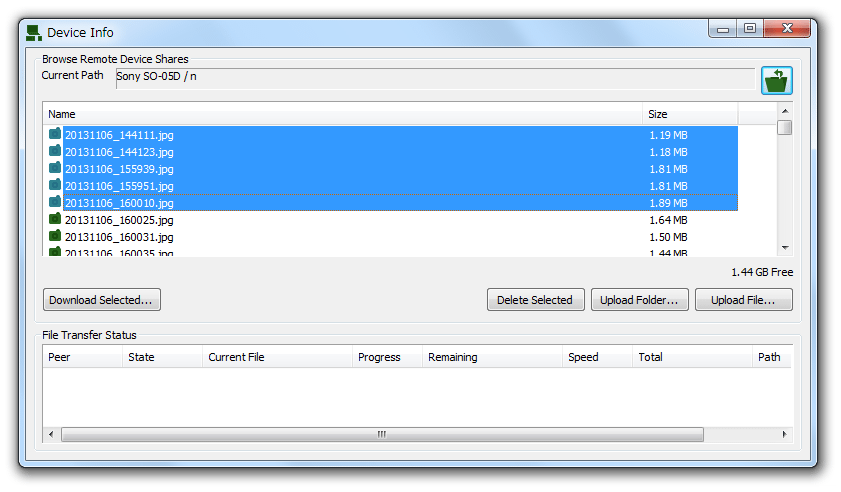Click the Speed column header
The image size is (841, 492).
click(x=597, y=357)
